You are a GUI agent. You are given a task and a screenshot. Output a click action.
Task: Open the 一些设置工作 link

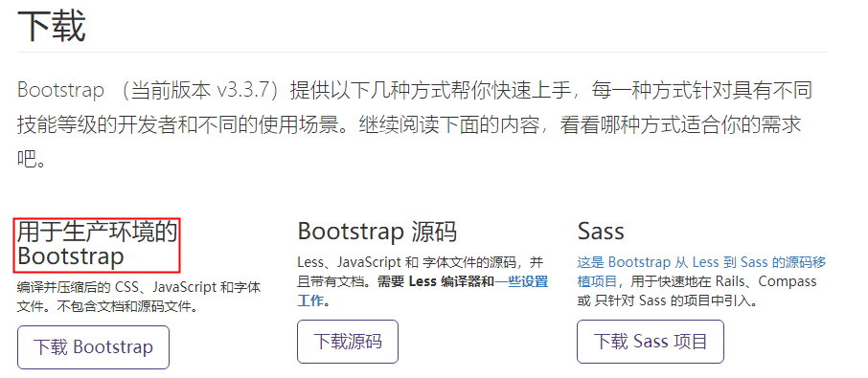(423, 291)
